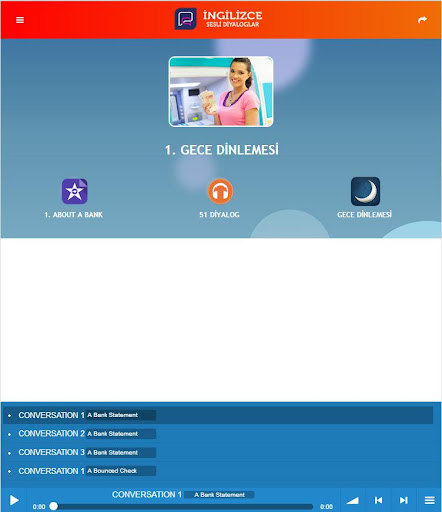Click the share arrow icon
Viewport: 442px width, 512px height.
(422, 20)
